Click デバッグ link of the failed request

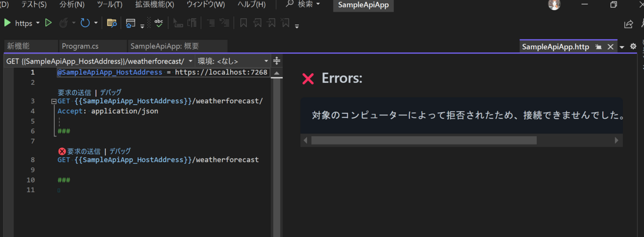120,152
